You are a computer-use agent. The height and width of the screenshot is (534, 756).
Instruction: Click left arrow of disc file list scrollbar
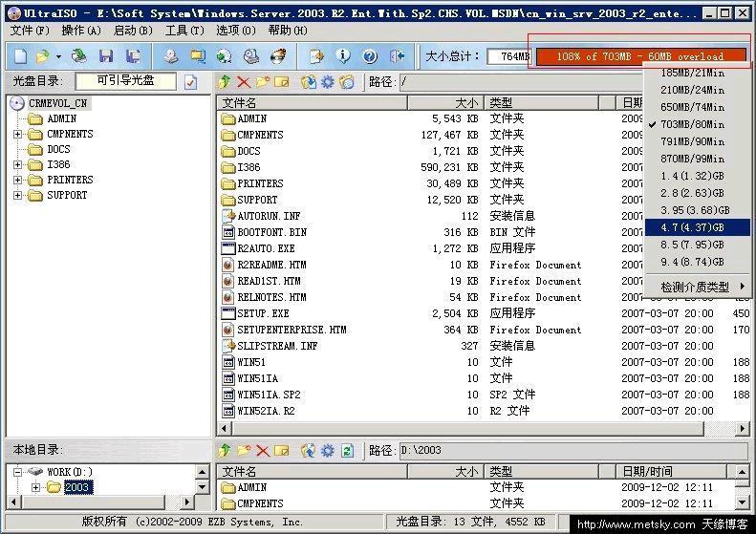[x=224, y=428]
